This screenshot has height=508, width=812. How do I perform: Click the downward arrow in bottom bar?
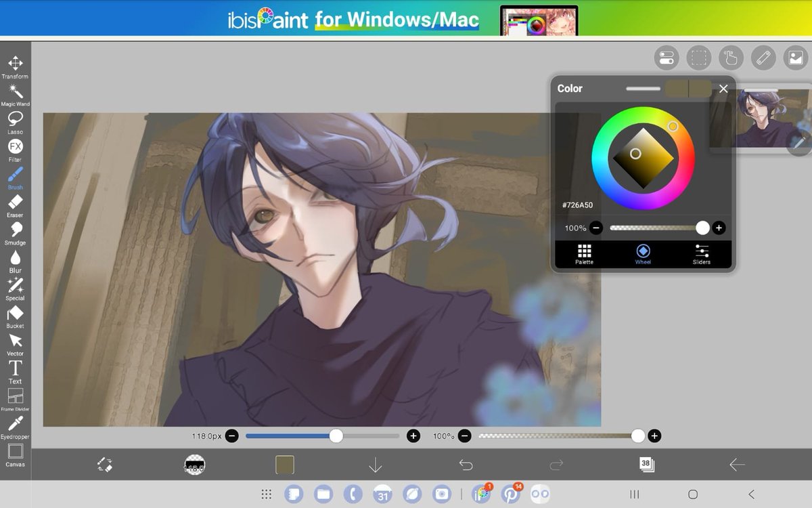(376, 465)
